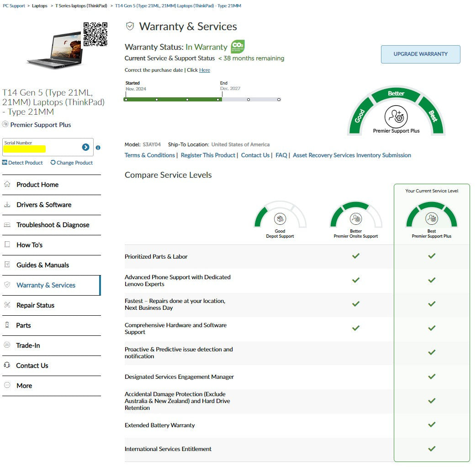Open the Terms & Conditions link
The image size is (476, 467).
coord(150,155)
